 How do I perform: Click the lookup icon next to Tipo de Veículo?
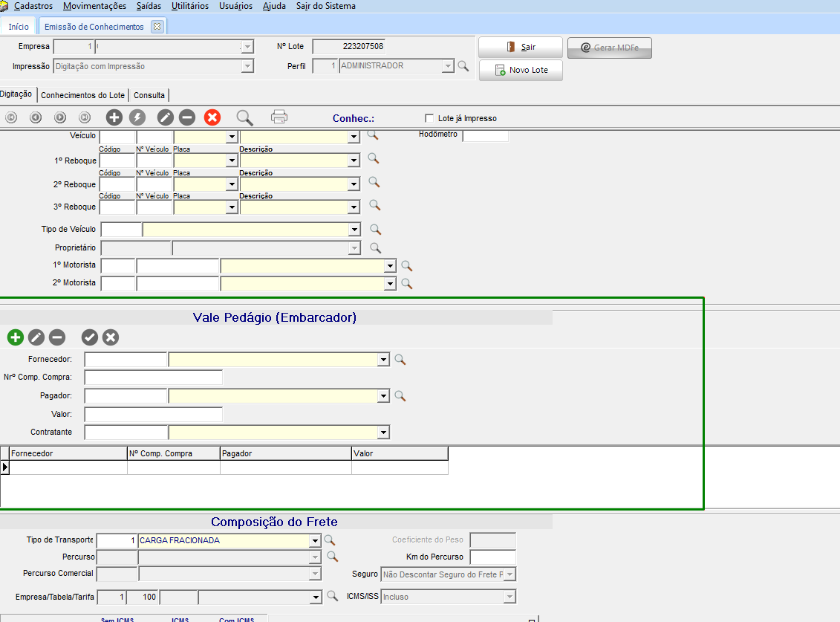tap(376, 230)
